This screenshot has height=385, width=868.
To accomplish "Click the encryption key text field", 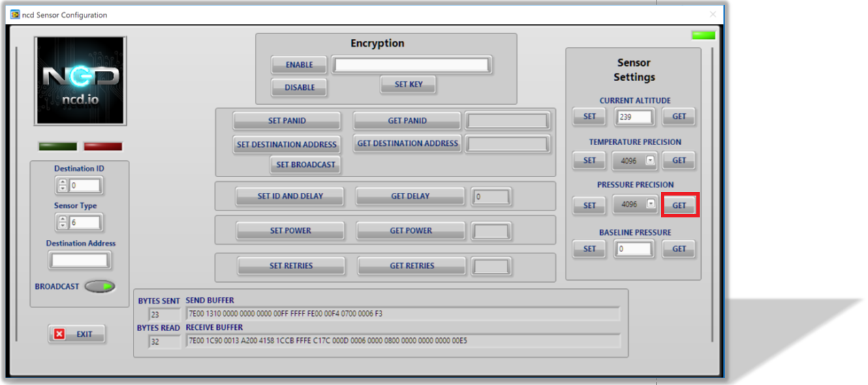I will click(412, 65).
